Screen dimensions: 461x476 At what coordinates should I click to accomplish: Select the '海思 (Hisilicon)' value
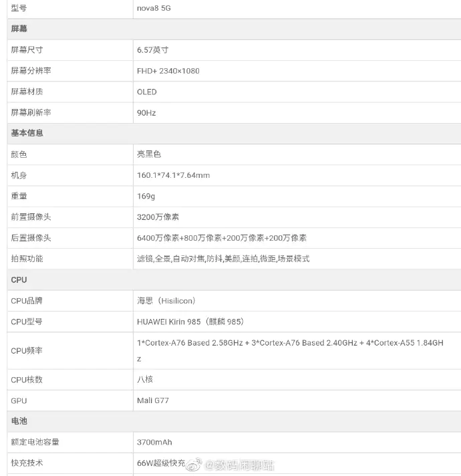click(166, 301)
